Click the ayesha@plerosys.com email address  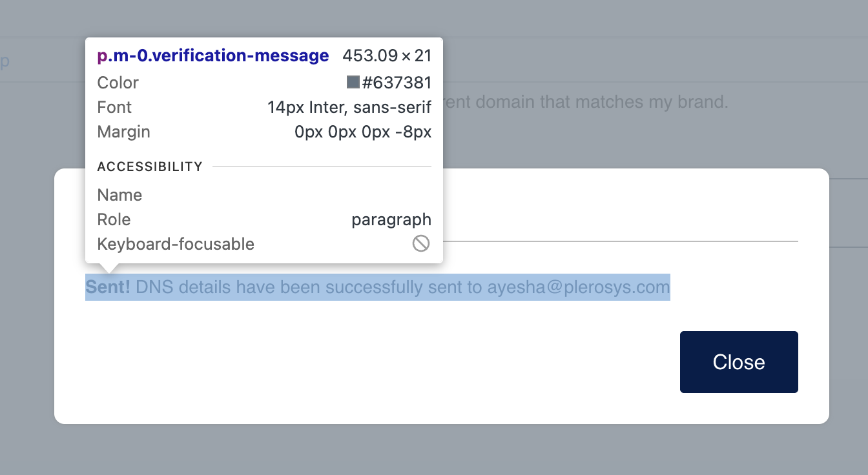pyautogui.click(x=578, y=287)
